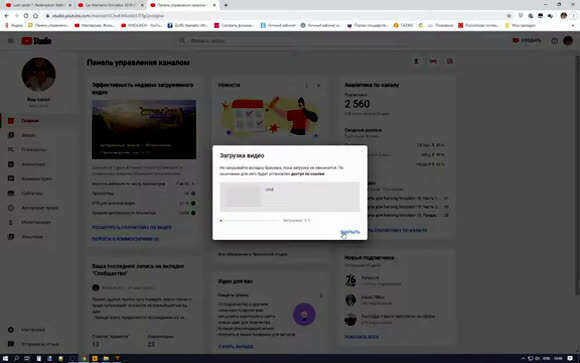Open Перейти к комментариям link
This screenshot has width=580, height=363.
click(x=125, y=239)
